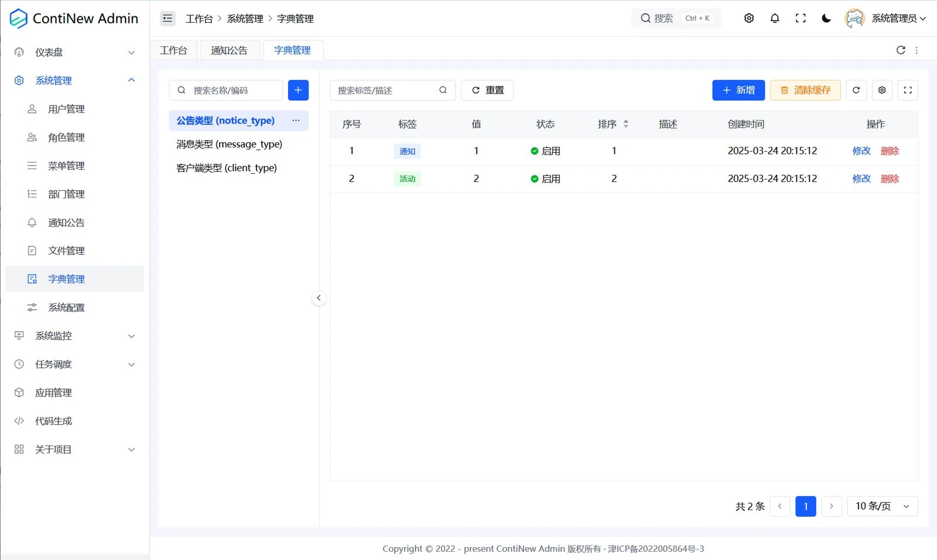This screenshot has width=937, height=560.
Task: Switch to the 工作台 tab
Action: tap(173, 50)
